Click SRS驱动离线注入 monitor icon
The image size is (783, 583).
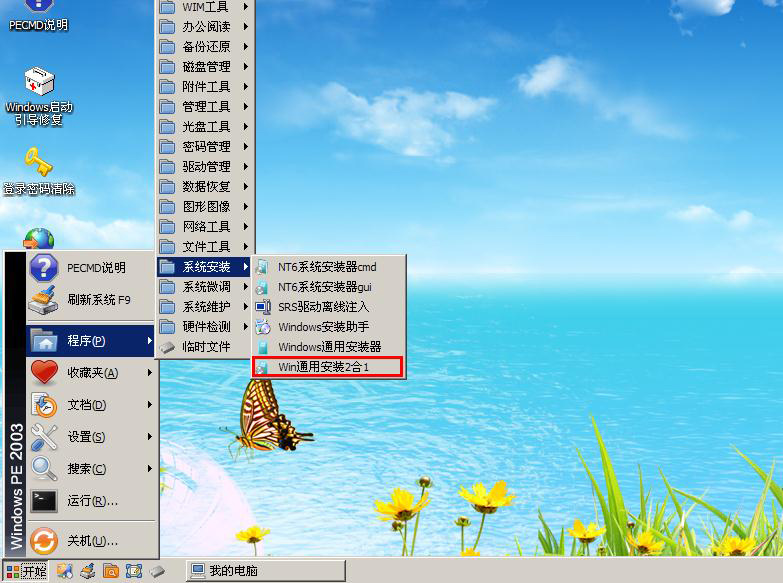pyautogui.click(x=263, y=307)
